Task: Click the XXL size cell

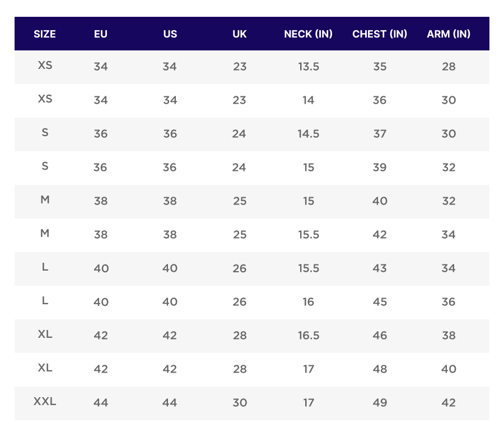Action: click(x=45, y=402)
